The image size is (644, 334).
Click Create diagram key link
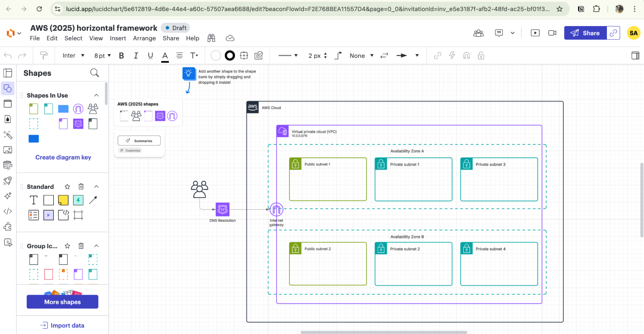(63, 157)
